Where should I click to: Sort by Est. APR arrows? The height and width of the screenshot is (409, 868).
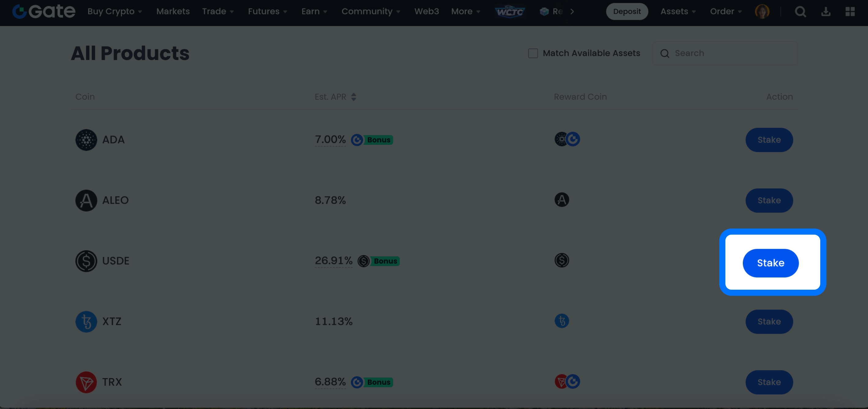[x=354, y=97]
